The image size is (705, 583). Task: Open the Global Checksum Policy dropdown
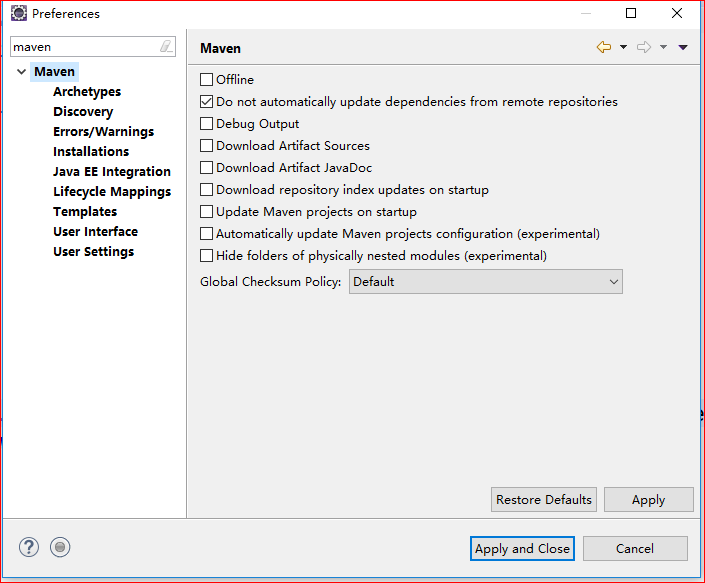click(486, 282)
